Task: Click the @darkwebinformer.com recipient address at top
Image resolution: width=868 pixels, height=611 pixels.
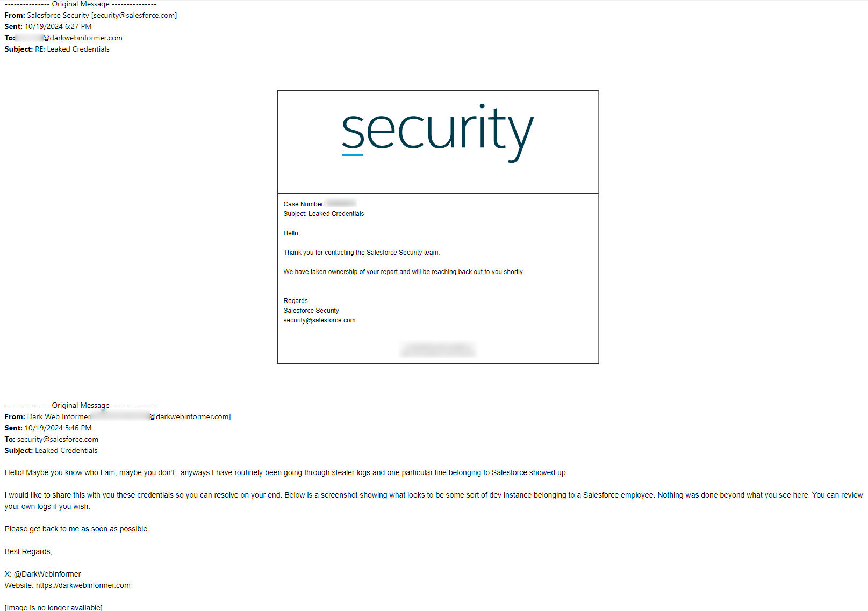Action: point(83,38)
